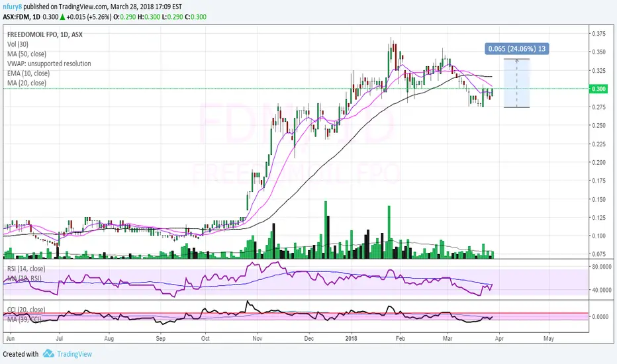Click the RSI (14, close) label
Screen dimensions: 617x364
point(26,269)
